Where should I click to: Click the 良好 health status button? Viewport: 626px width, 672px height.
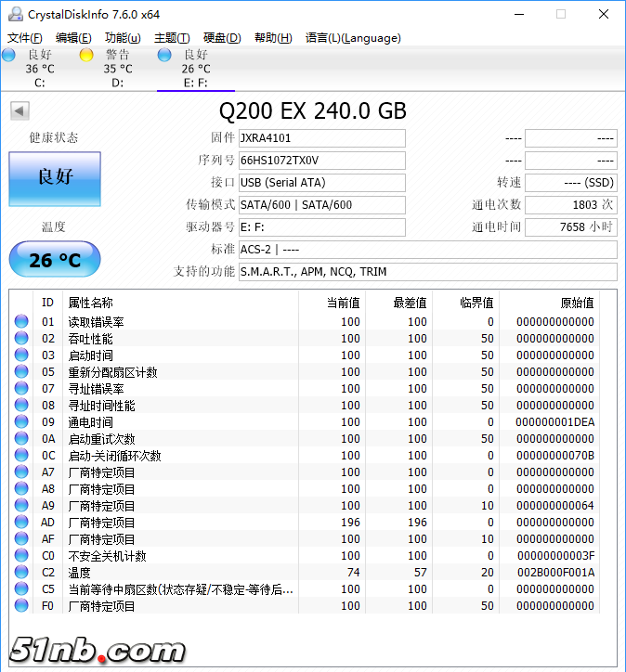pos(55,177)
